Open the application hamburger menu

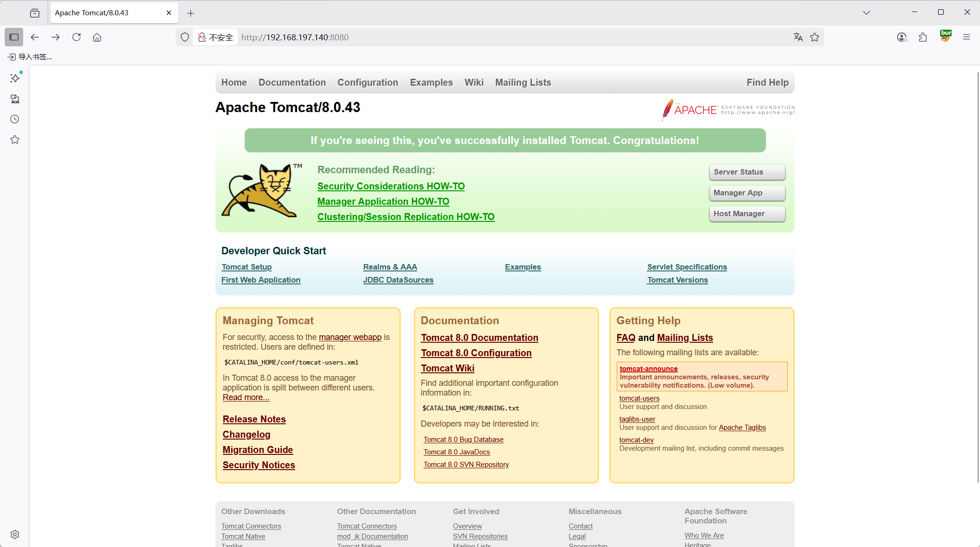[967, 37]
